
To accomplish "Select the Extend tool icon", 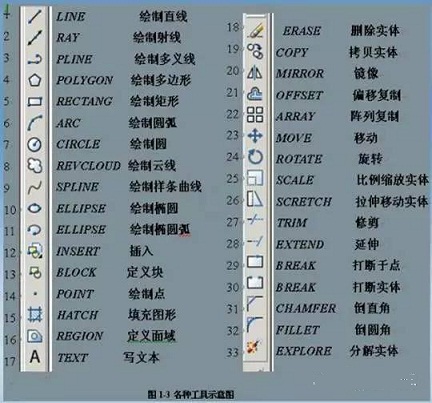I will [255, 241].
